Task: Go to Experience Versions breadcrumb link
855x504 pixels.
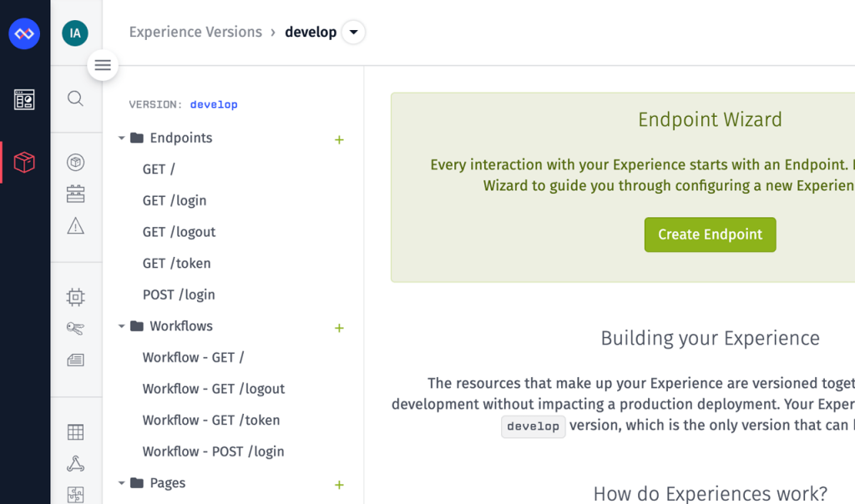Action: point(195,33)
